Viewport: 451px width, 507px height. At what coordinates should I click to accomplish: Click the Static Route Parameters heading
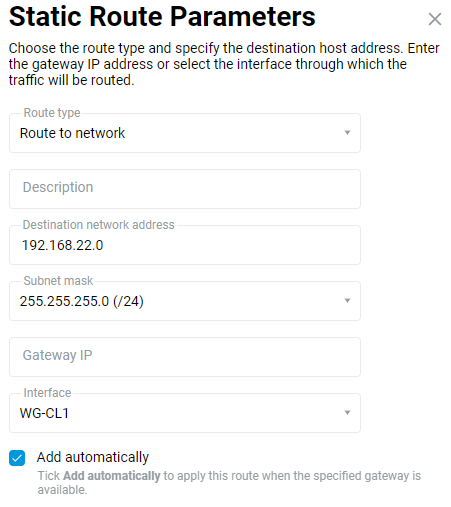(x=162, y=17)
